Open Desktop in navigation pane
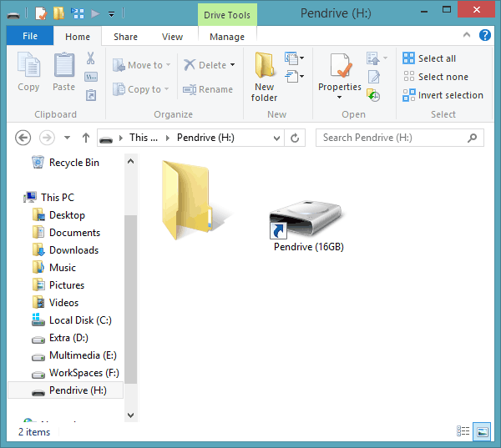The image size is (501, 448). (58, 215)
